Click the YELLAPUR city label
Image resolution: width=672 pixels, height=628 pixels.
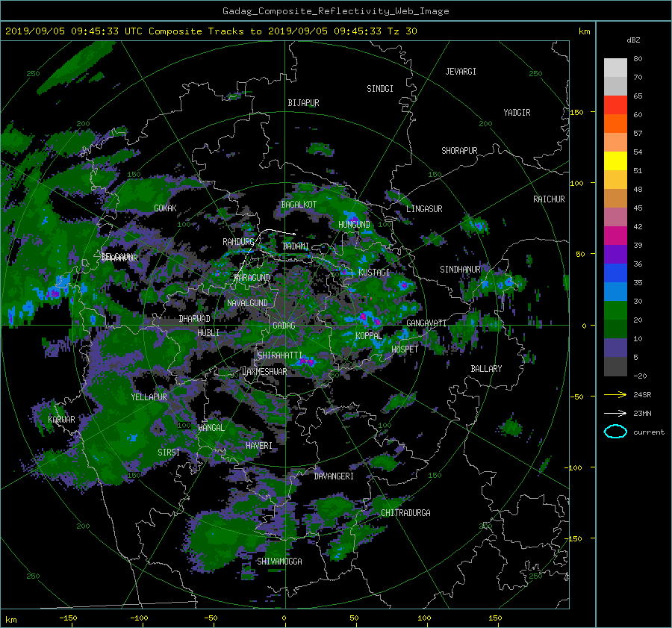[x=149, y=397]
